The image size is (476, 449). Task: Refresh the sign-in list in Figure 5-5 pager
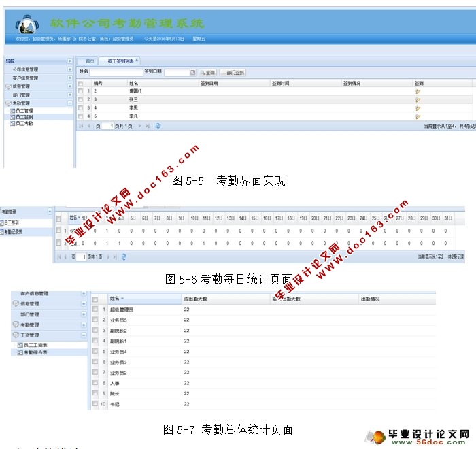(x=158, y=126)
